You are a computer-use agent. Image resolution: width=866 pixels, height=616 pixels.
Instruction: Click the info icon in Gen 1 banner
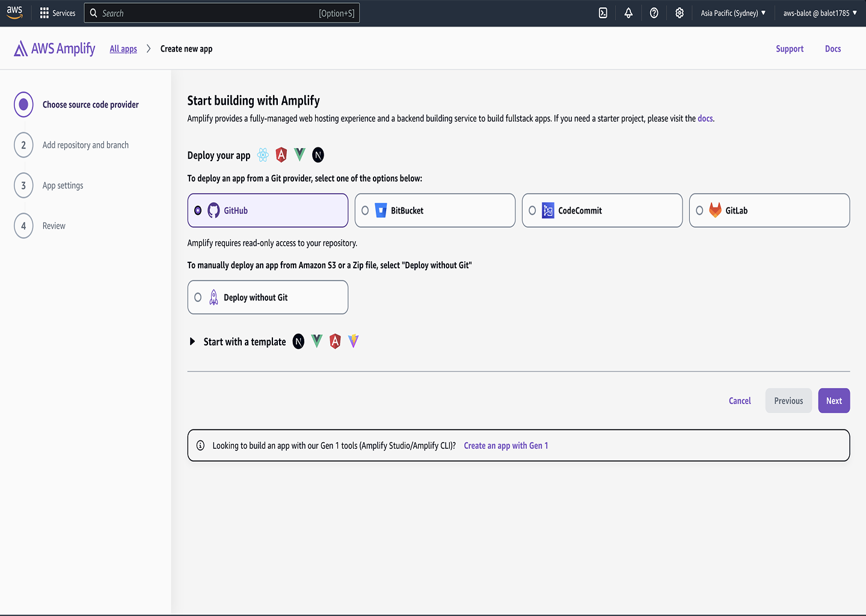[x=201, y=446]
